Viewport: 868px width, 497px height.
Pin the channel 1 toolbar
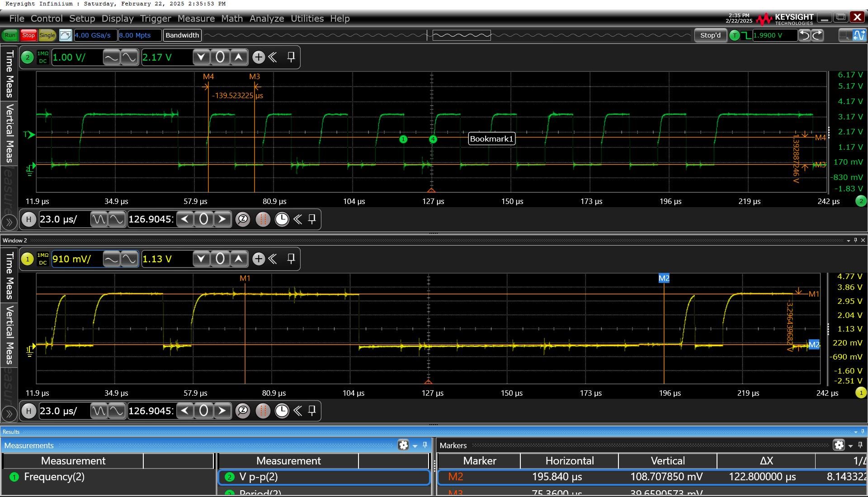[291, 259]
